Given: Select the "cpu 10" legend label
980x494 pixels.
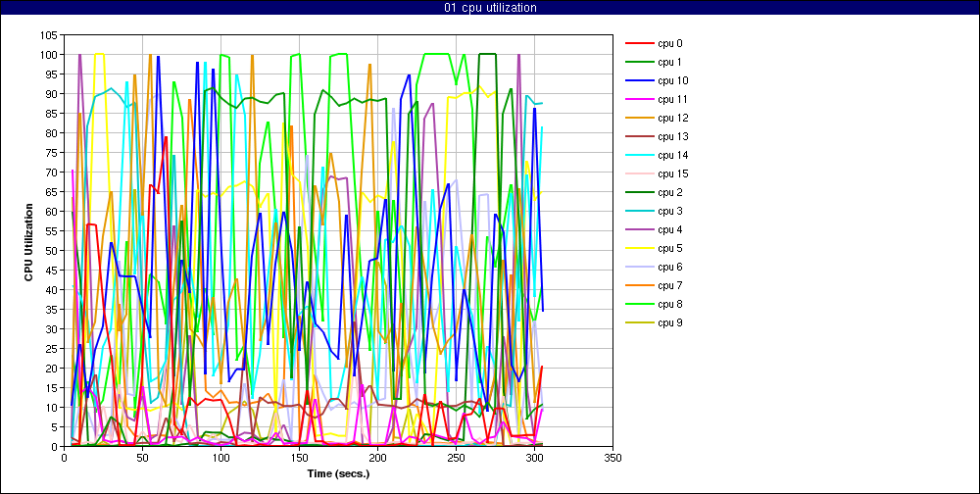Looking at the screenshot, I should tap(672, 80).
